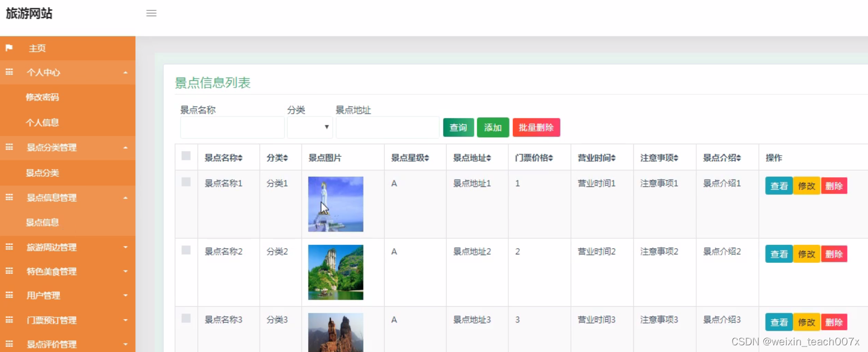The height and width of the screenshot is (352, 868).
Task: Expand the 旅游周边管理 menu arrow
Action: pos(125,247)
